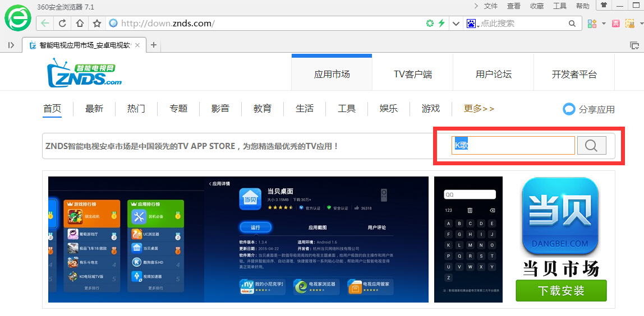
Task: Open the 当贝桌面 banner image
Action: pyautogui.click(x=238, y=239)
